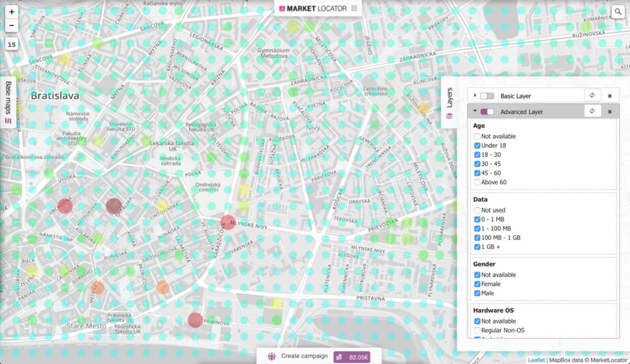The width and height of the screenshot is (630, 364).
Task: Expand the Basic Layer arrow
Action: coord(475,95)
